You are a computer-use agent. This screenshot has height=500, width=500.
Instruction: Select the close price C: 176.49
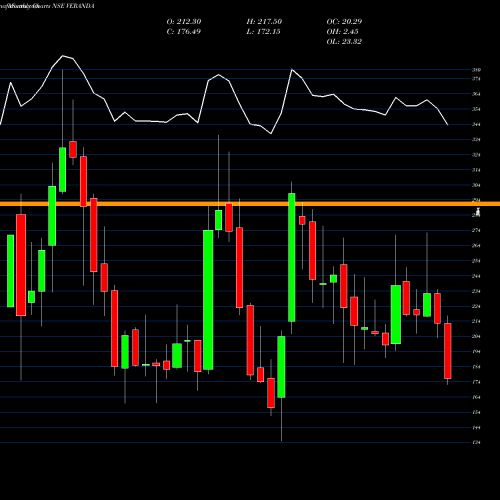point(184,32)
